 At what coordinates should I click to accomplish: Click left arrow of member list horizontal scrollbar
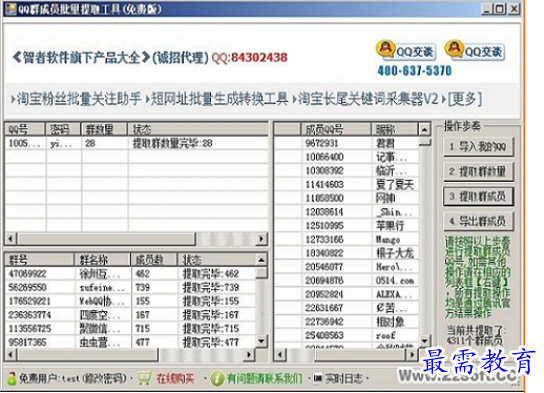280,354
